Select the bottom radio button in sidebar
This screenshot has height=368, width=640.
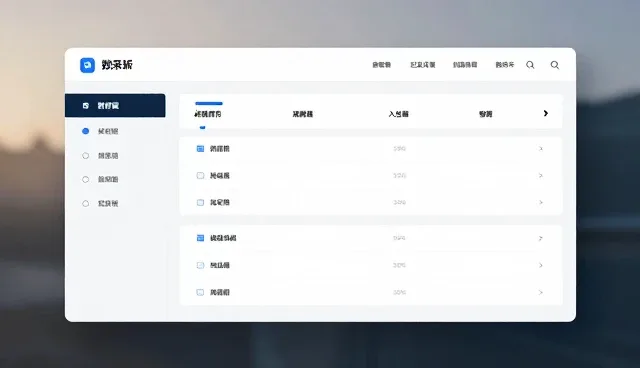click(86, 203)
